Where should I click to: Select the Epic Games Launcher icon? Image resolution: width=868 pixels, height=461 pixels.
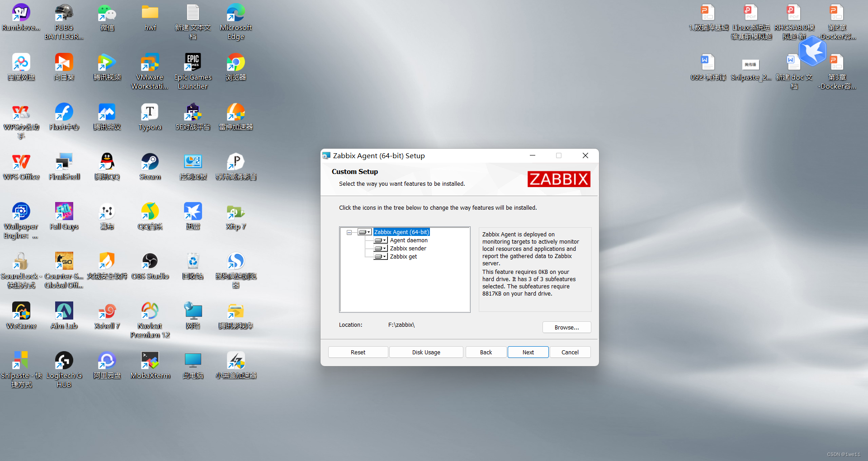click(x=193, y=71)
